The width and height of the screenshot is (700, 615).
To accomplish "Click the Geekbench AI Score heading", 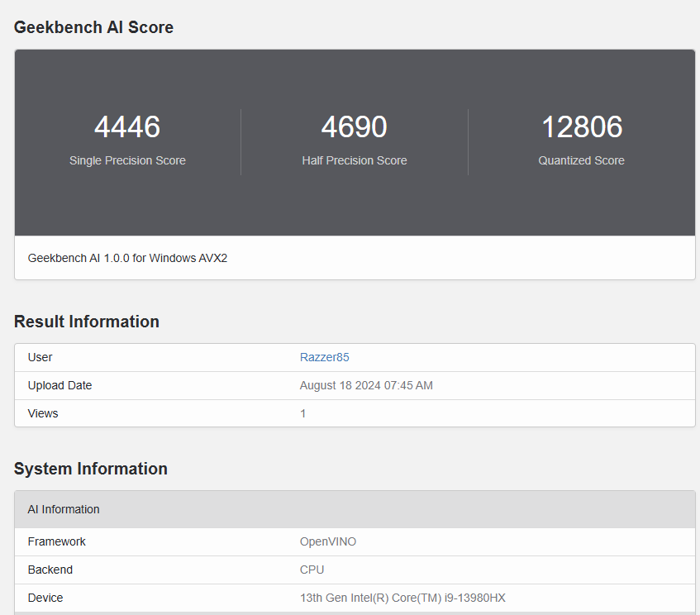I will point(93,27).
